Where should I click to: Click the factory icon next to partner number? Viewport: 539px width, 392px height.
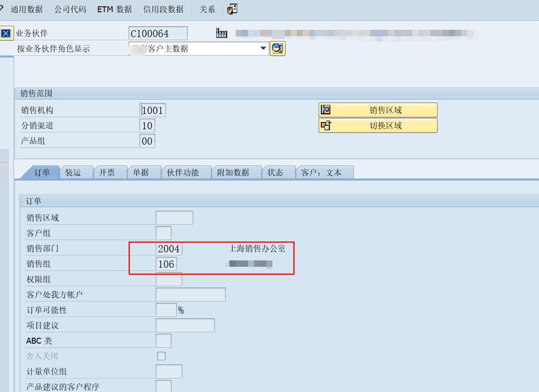click(x=221, y=33)
